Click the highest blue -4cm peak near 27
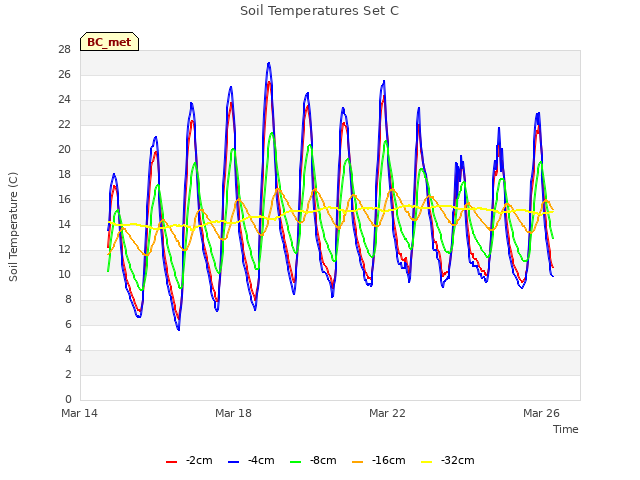This screenshot has height=480, width=640. pyautogui.click(x=269, y=63)
